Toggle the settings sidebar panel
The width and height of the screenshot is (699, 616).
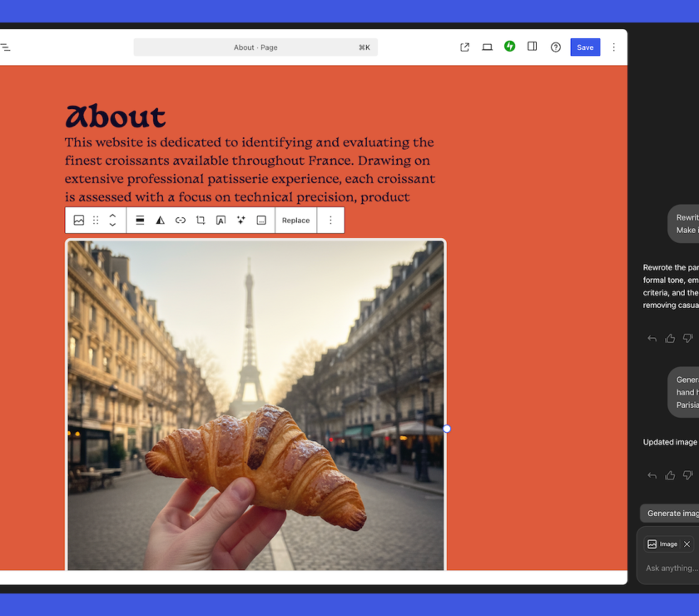coord(533,47)
